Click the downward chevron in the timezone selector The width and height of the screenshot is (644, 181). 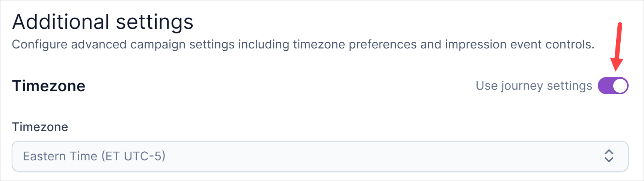(609, 160)
